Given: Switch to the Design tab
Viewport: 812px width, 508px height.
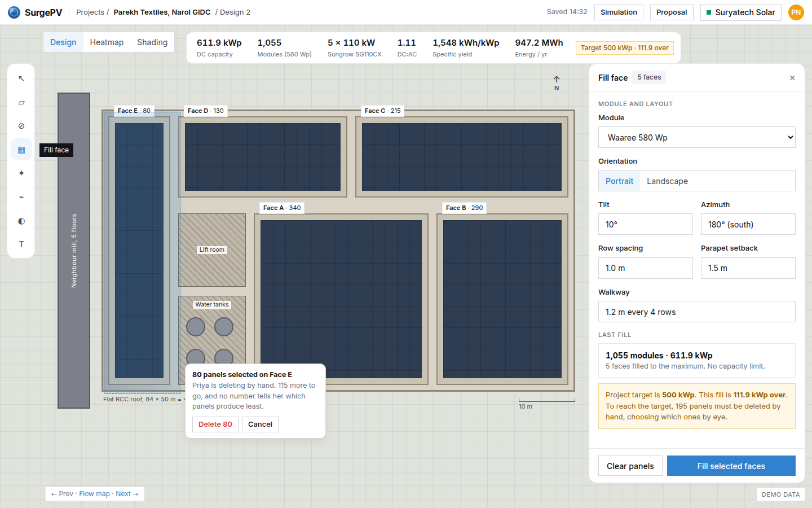Looking at the screenshot, I should 63,42.
